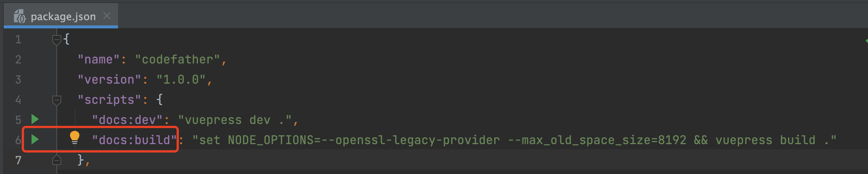The width and height of the screenshot is (868, 174).
Task: Click the "vuepress dev ." command string
Action: (x=235, y=120)
